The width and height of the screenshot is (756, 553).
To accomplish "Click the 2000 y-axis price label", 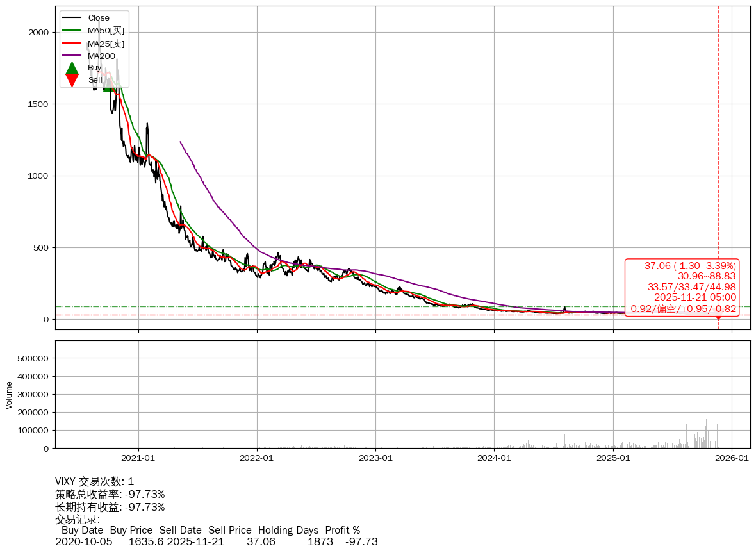I will [x=38, y=33].
